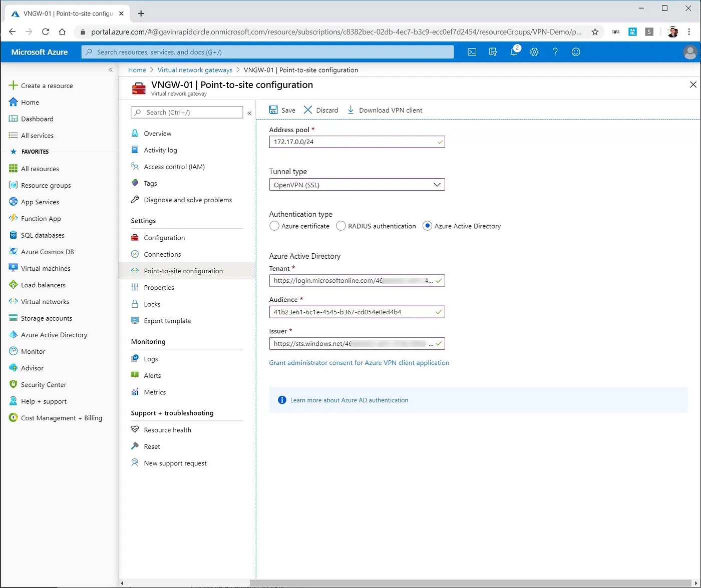Click Microsoft Azure logo text

40,52
